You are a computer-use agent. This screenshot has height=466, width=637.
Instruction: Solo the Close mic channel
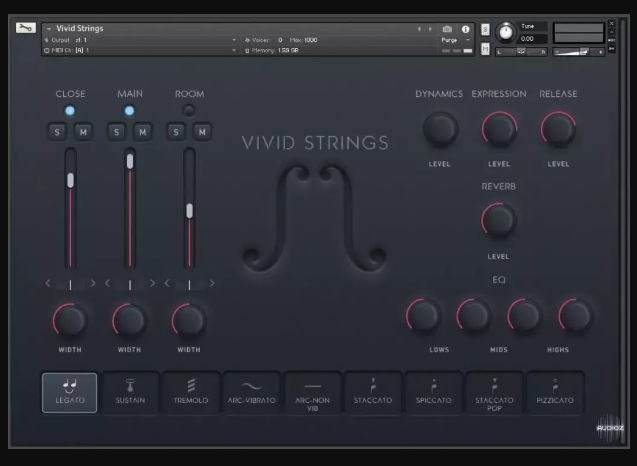pos(57,132)
